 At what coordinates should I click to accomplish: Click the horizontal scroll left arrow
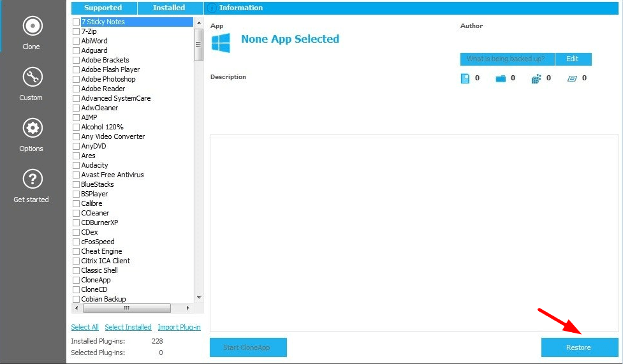coord(77,308)
